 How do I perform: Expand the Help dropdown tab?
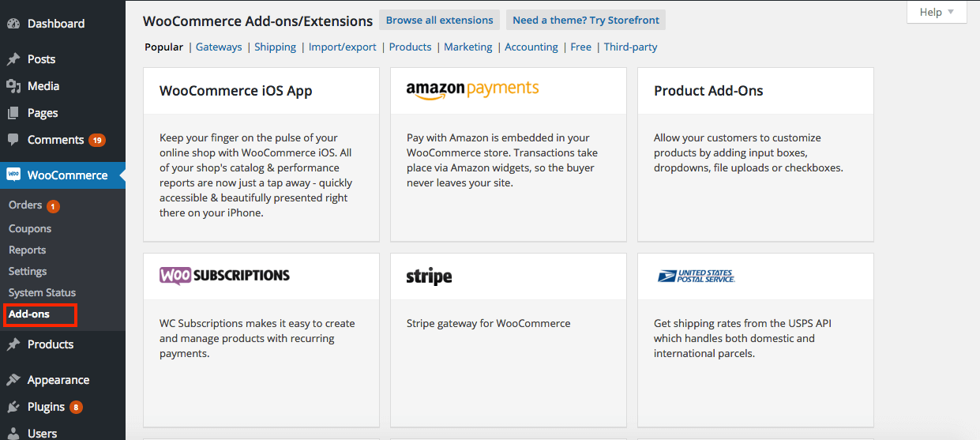[x=937, y=12]
